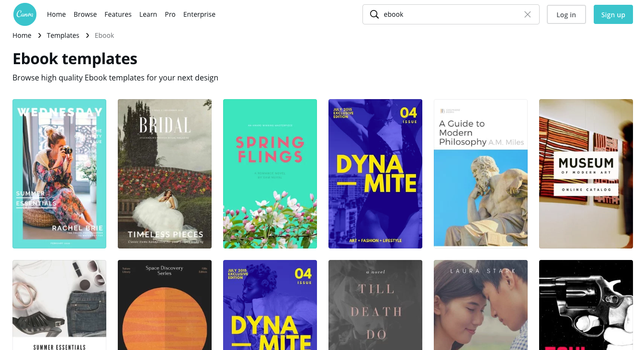Select the Dynamite issue 04 template
This screenshot has width=644, height=350.
coord(375,173)
